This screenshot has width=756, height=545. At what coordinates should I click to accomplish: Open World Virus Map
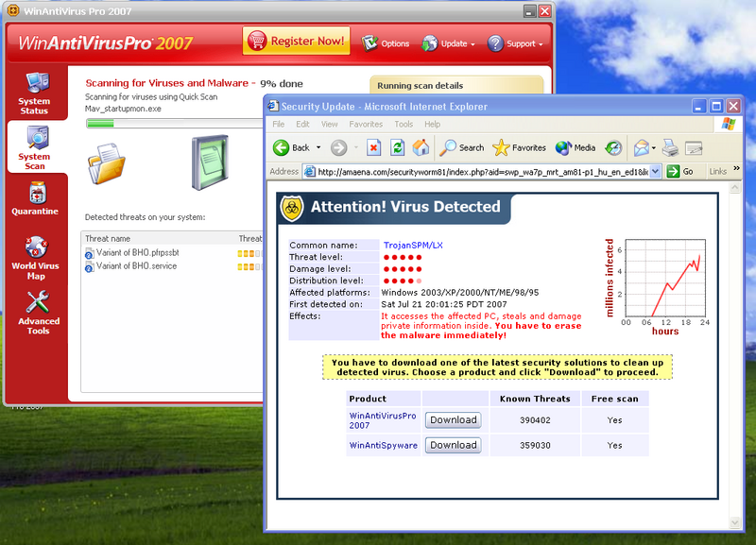pos(36,258)
